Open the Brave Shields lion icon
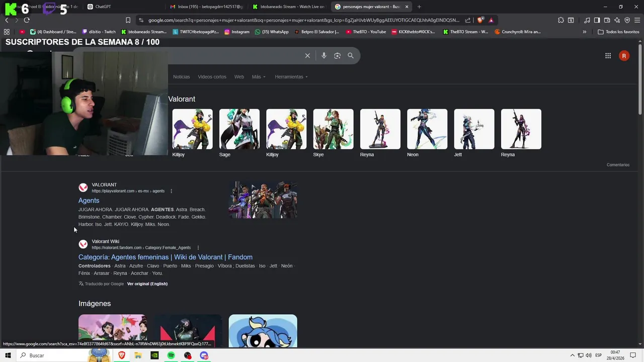Screen dimensions: 644x362 (480, 20)
